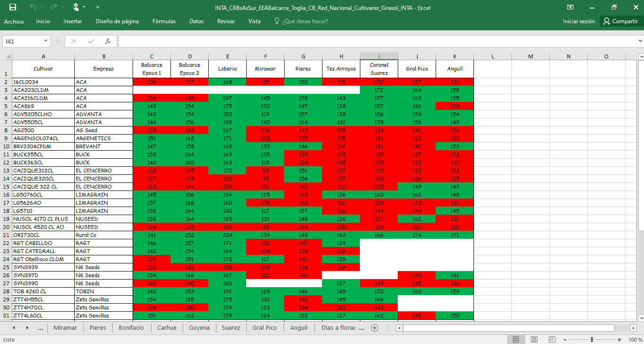The height and width of the screenshot is (344, 644).
Task: Click the Cancel (X) formula bar icon
Action: 74,41
